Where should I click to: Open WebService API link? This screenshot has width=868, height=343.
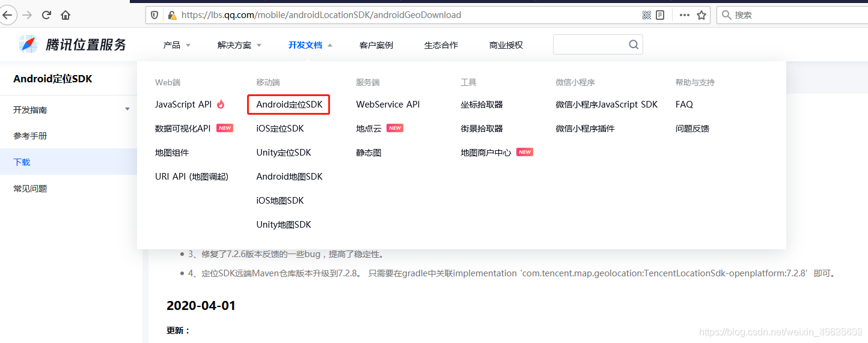[x=388, y=104]
